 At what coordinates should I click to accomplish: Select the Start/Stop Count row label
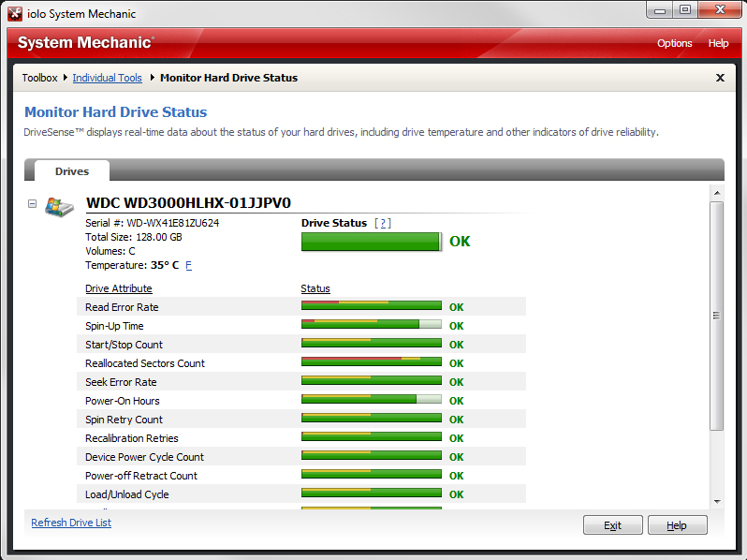tap(124, 345)
